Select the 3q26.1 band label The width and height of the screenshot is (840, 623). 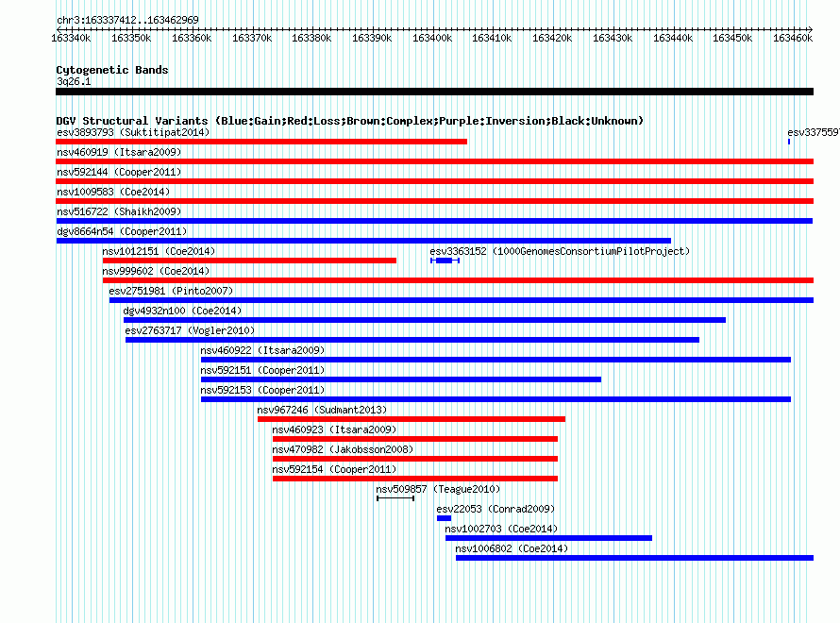point(74,81)
